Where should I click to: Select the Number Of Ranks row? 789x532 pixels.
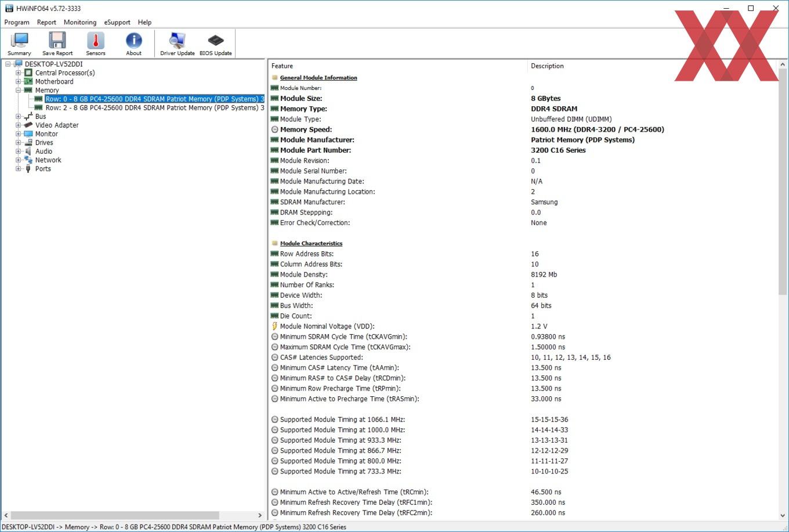coord(523,285)
